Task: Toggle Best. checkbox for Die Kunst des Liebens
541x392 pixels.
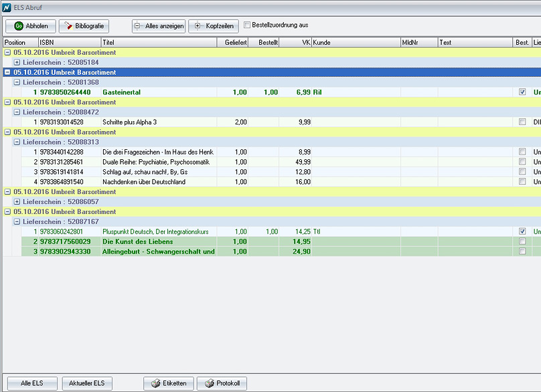Action: (x=522, y=241)
